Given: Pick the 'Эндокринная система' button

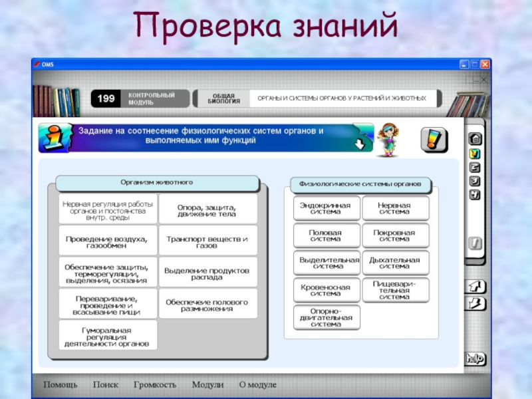Looking at the screenshot, I should click(x=327, y=208).
